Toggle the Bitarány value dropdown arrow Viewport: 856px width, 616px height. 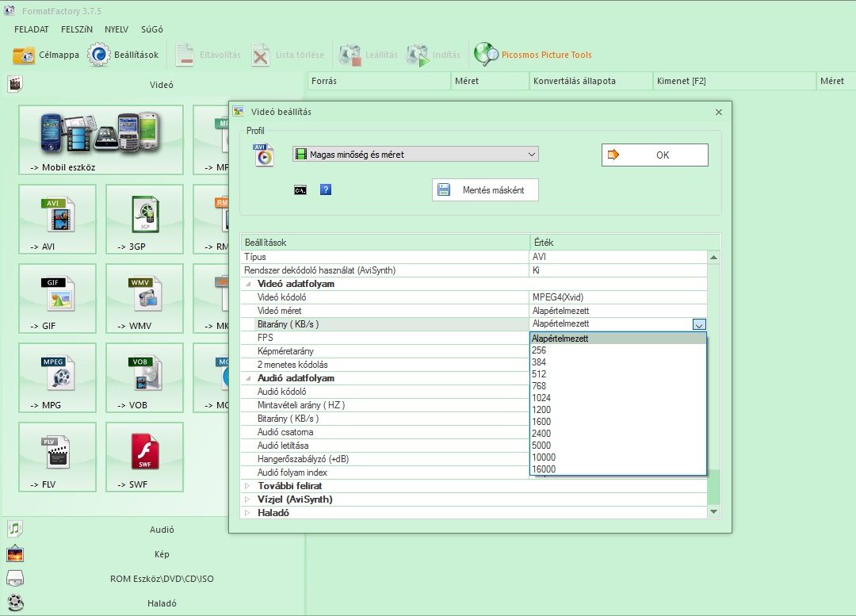(699, 324)
